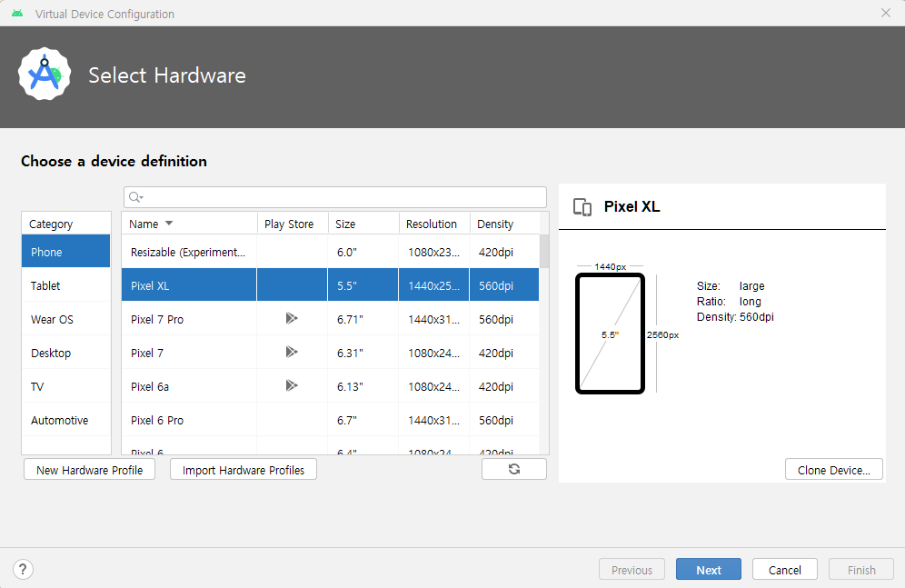The width and height of the screenshot is (905, 588).
Task: Click Import Hardware Profiles button
Action: tap(243, 470)
